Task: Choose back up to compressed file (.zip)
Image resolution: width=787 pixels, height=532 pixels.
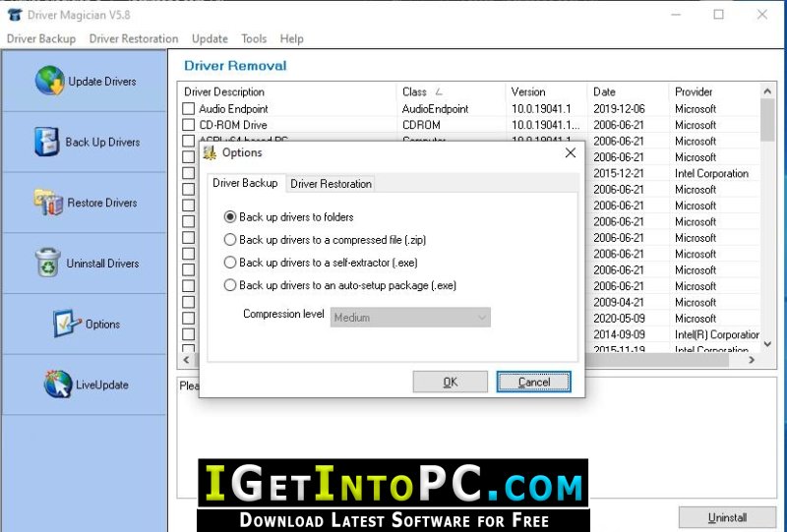Action: (230, 240)
